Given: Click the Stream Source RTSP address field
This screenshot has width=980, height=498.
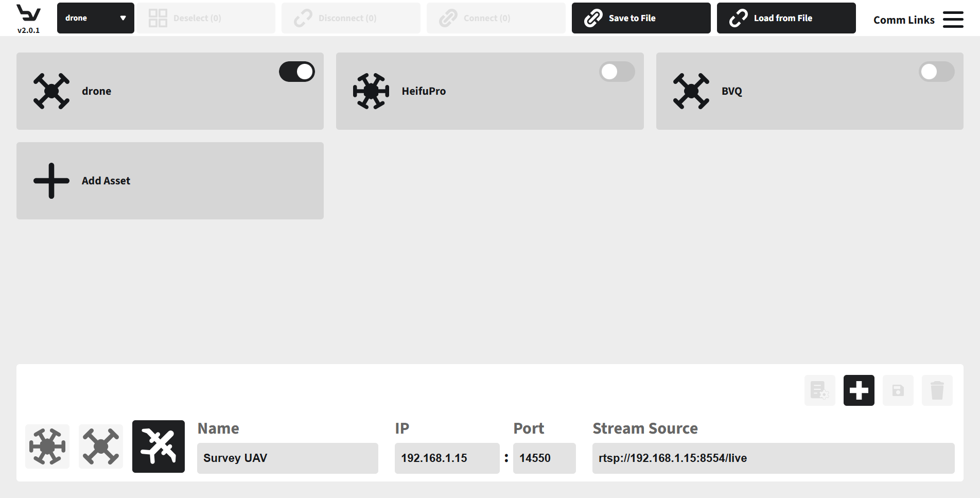Looking at the screenshot, I should pyautogui.click(x=773, y=458).
